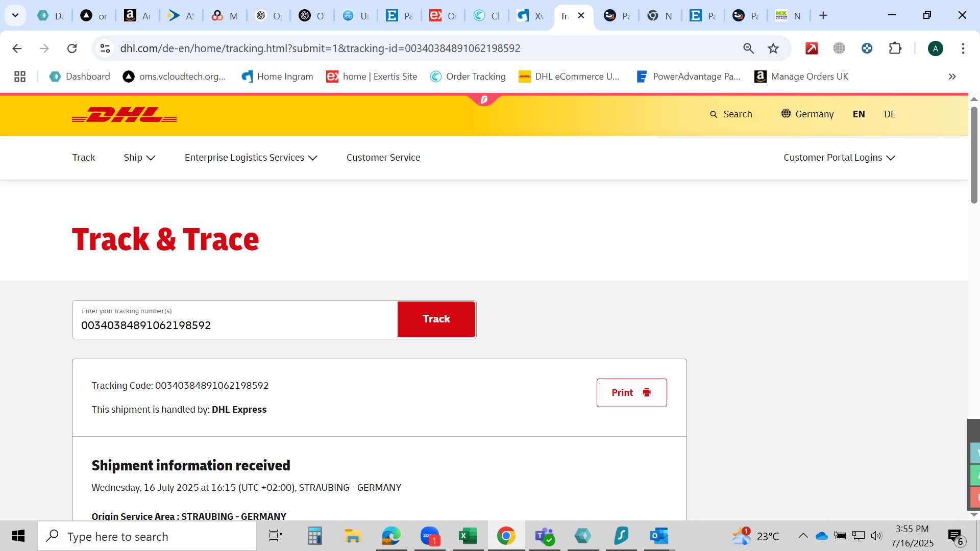Click the red arrow extension icon
The width and height of the screenshot is (980, 551).
[x=812, y=48]
